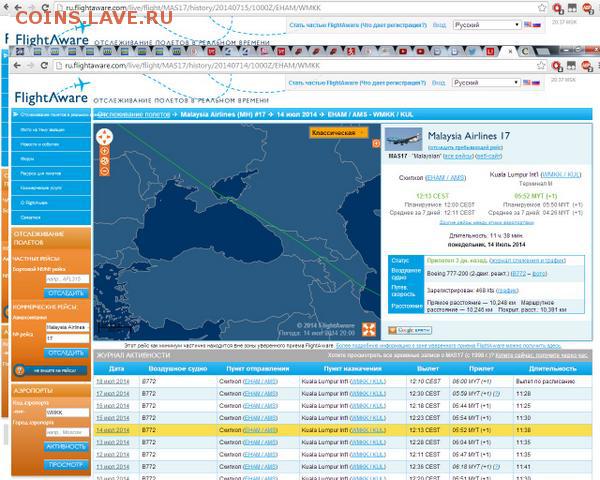Open the 16 июл 2014 flight log row
Screen dimensions: 600x480
pyautogui.click(x=342, y=406)
